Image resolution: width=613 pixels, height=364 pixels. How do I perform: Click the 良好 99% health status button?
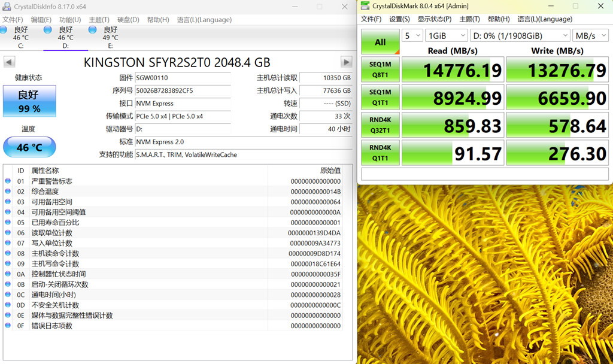[29, 101]
